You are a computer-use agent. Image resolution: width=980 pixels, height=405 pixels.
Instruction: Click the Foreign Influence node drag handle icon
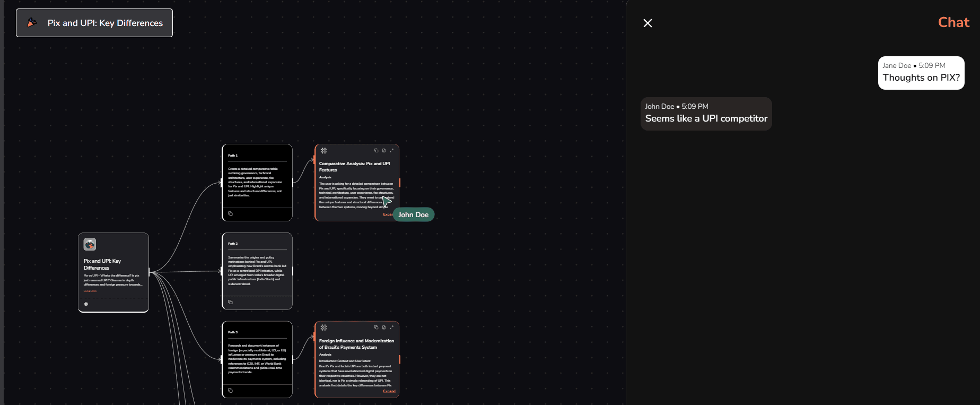point(323,328)
